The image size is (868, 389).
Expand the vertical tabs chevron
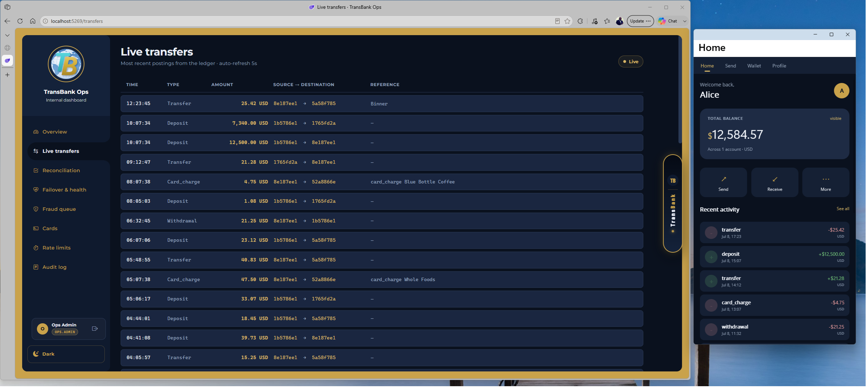tap(7, 35)
